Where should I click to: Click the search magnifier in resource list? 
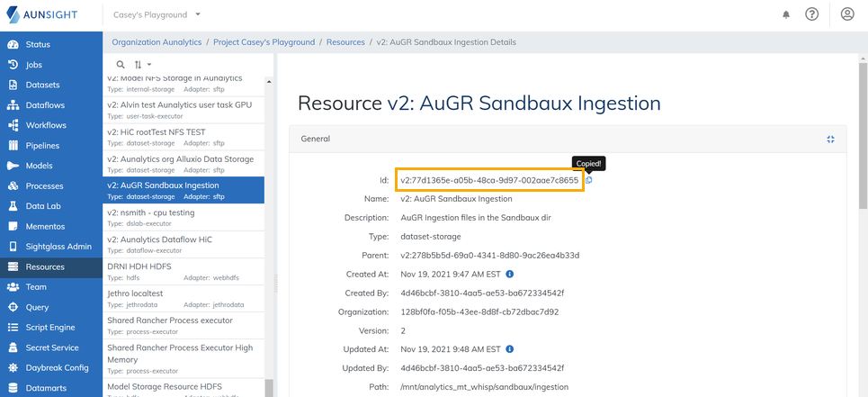[121, 64]
